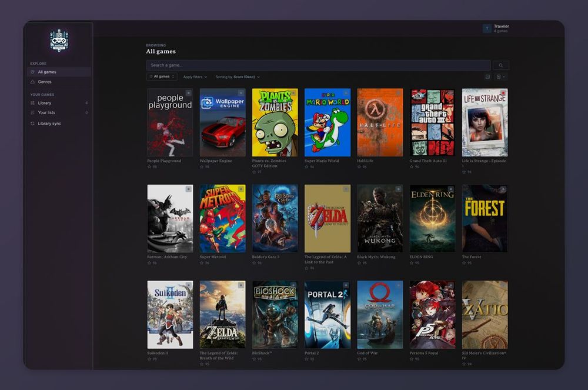Click the corner icon on the Zelda: Link to the Past cover
The width and height of the screenshot is (588, 390).
[x=346, y=189]
